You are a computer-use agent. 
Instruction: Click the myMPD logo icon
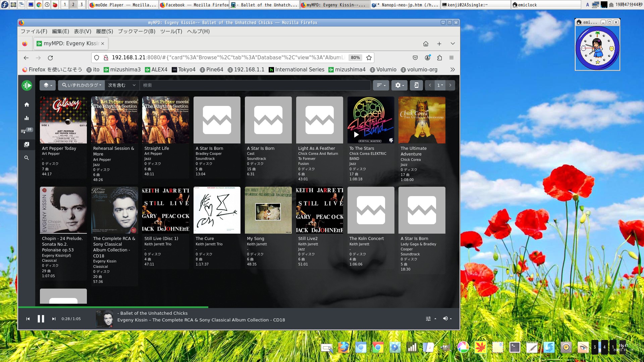(x=27, y=85)
